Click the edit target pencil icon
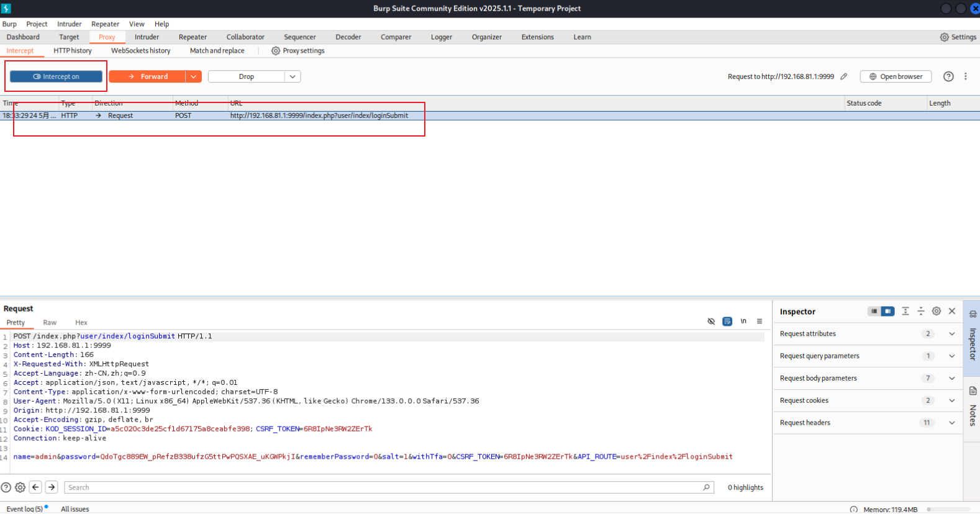The height and width of the screenshot is (514, 980). [x=843, y=76]
